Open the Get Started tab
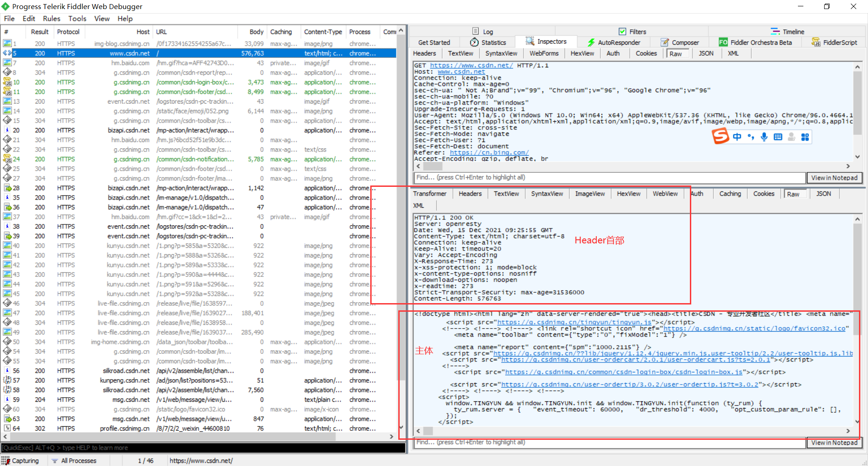 [434, 43]
